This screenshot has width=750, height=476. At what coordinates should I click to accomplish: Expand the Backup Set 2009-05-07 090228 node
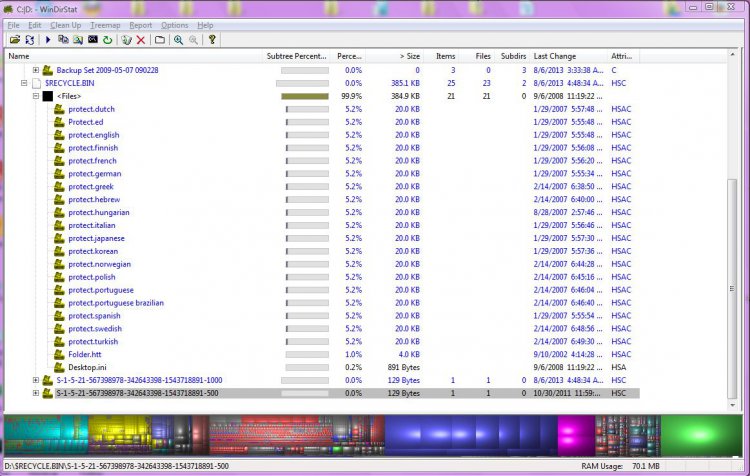click(x=36, y=70)
